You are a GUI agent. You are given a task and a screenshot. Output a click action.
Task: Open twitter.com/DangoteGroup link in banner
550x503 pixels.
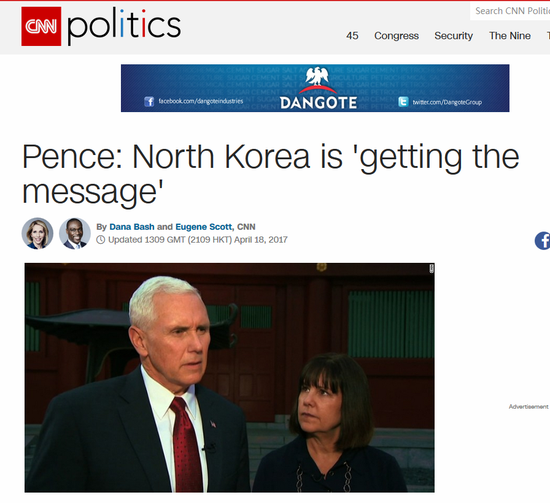point(447,102)
